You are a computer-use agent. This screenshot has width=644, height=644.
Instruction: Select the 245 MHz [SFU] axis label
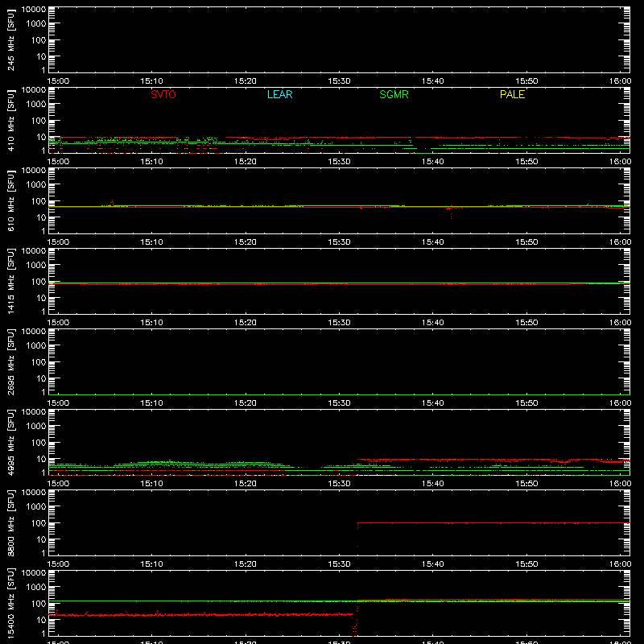pyautogui.click(x=10, y=40)
